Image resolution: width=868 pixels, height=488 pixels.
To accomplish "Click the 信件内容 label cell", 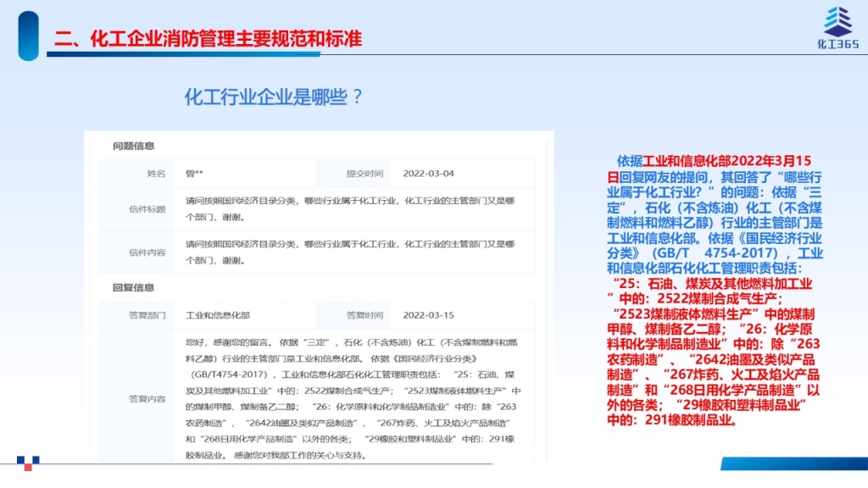I will (x=136, y=252).
